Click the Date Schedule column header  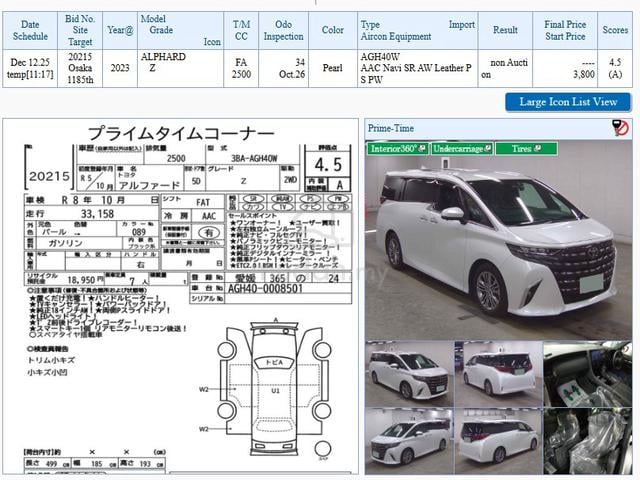(x=30, y=31)
